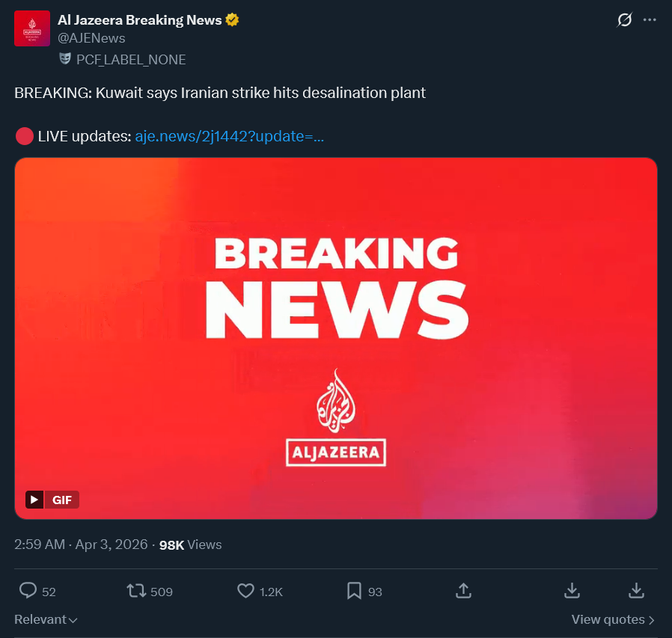Image resolution: width=672 pixels, height=638 pixels.
Task: Repost the tweet using retweet icon
Action: coord(136,591)
